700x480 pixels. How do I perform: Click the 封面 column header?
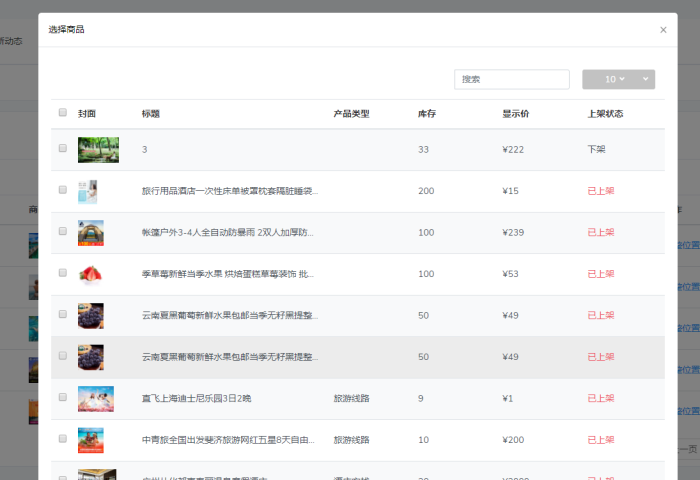coord(87,114)
